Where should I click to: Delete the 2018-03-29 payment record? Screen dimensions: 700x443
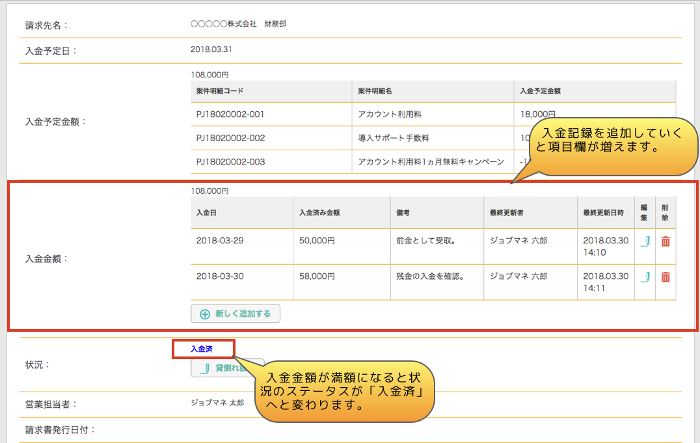665,242
